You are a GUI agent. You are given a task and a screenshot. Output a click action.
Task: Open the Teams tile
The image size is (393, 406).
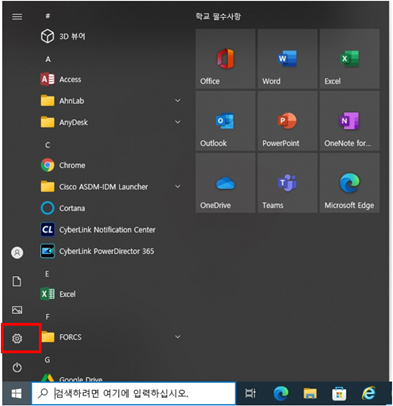(x=287, y=183)
